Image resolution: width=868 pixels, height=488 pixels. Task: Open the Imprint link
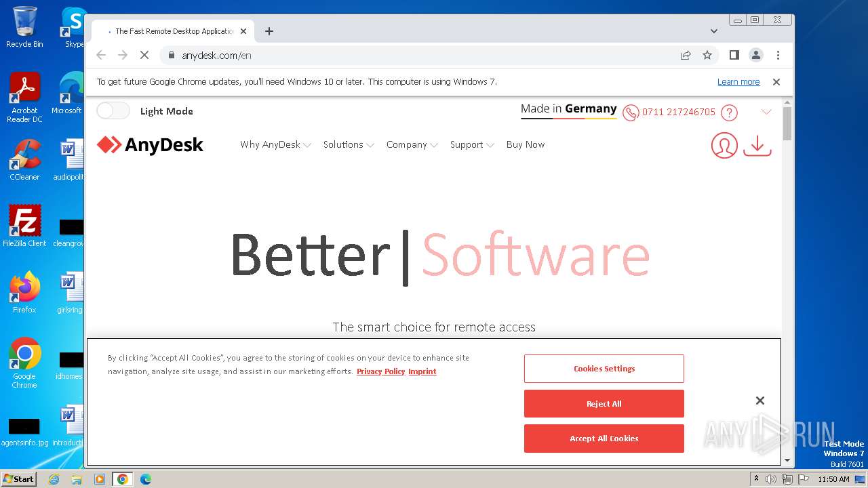pos(422,371)
